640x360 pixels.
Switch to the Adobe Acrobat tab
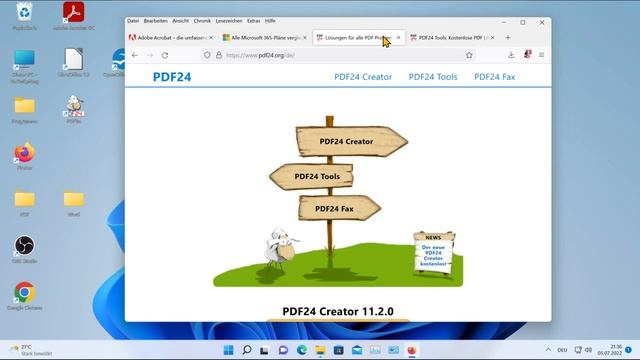click(x=171, y=38)
